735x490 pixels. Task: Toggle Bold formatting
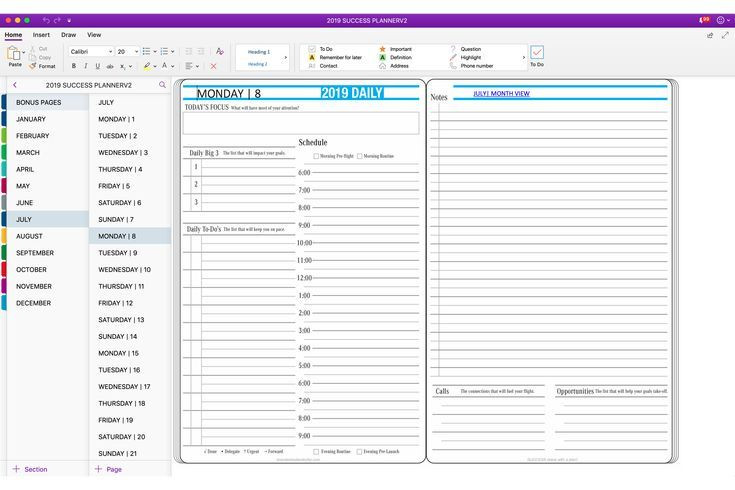pyautogui.click(x=74, y=66)
